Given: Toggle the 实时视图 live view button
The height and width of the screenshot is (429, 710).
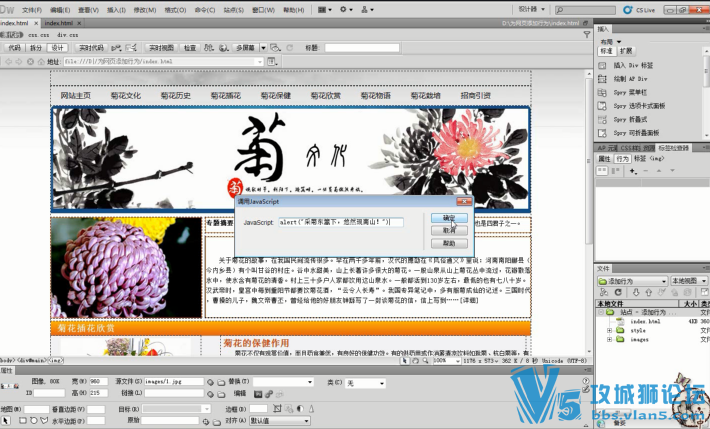Looking at the screenshot, I should (161, 48).
